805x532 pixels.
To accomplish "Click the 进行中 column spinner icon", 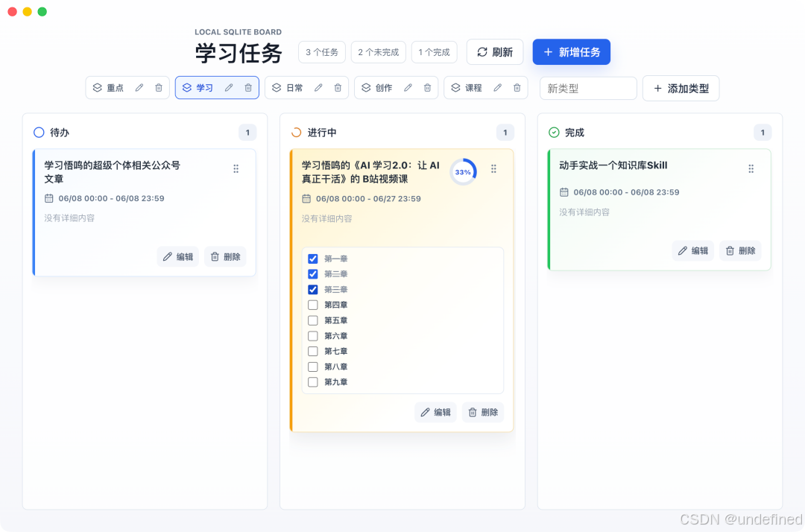I will (x=296, y=133).
